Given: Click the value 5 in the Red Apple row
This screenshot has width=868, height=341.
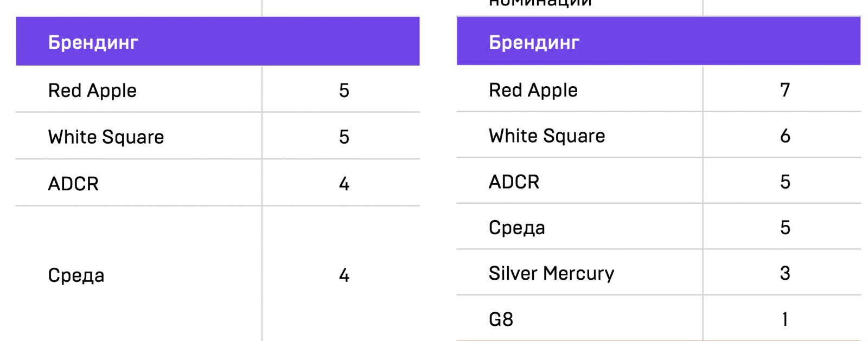Looking at the screenshot, I should 344,91.
